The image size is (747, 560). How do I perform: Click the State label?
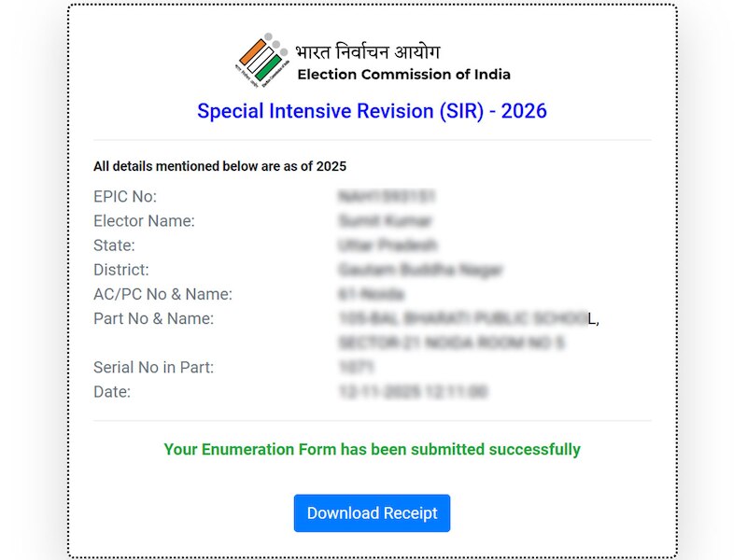point(114,245)
